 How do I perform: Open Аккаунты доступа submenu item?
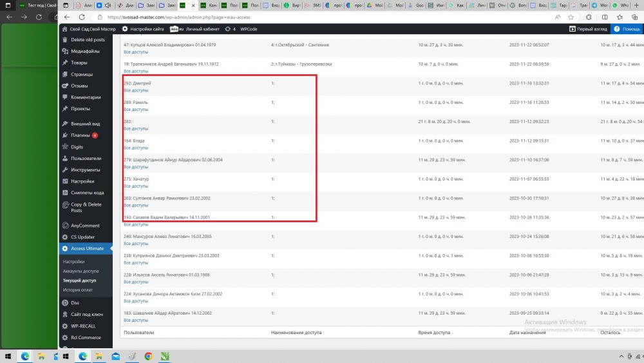81,271
